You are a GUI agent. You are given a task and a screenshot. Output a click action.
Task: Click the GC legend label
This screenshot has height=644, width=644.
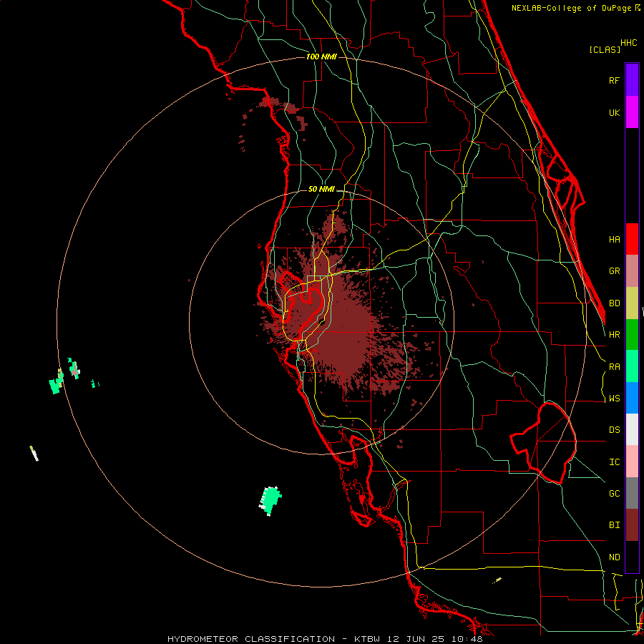[x=614, y=494]
